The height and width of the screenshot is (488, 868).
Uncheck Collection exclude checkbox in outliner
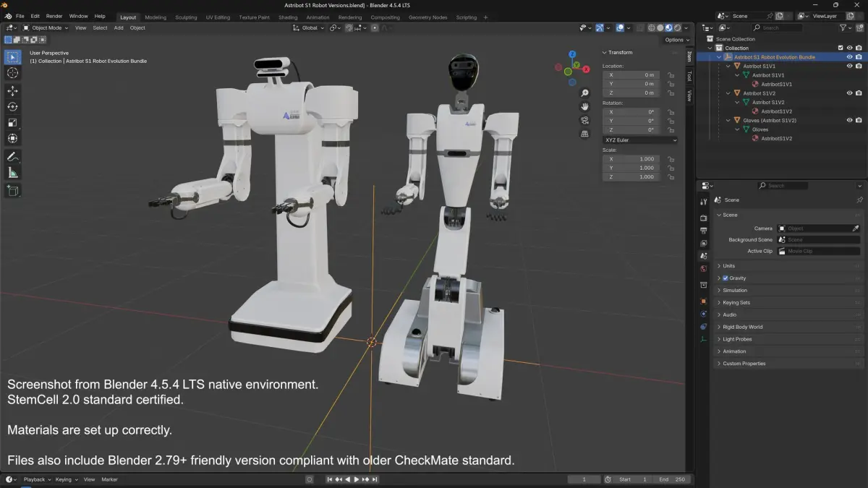tap(841, 48)
